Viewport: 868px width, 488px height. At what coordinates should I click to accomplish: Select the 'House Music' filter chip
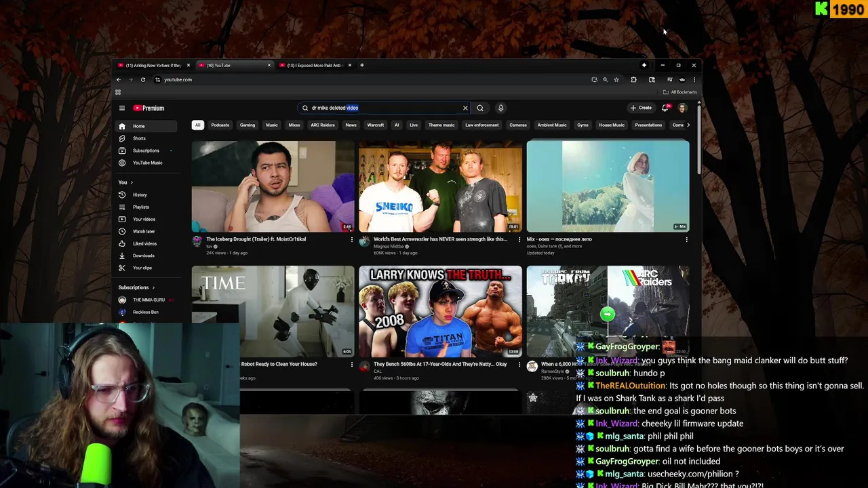pyautogui.click(x=612, y=125)
